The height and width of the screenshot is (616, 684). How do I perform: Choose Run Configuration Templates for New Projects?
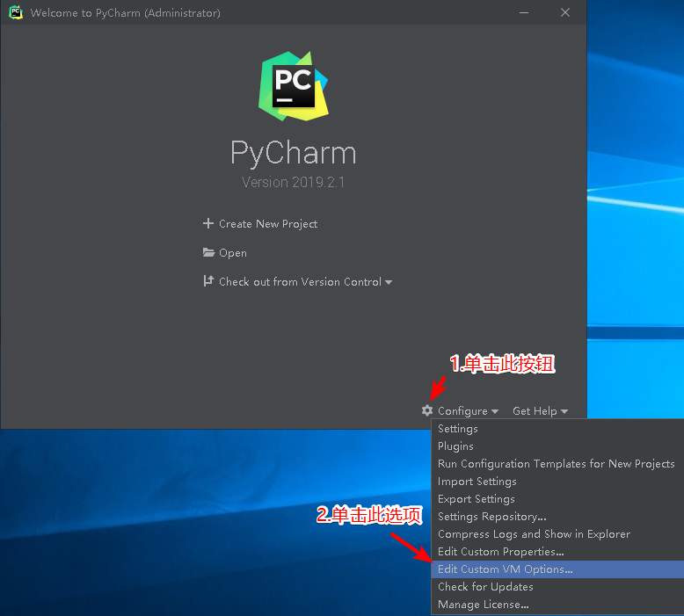557,463
